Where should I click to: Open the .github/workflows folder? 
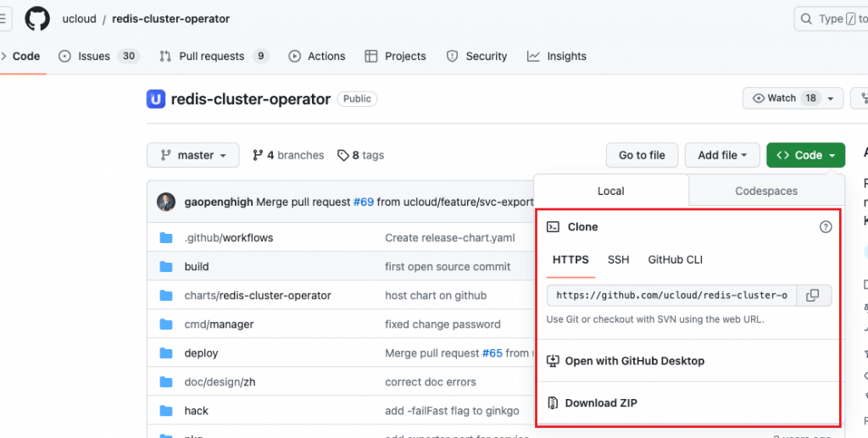[229, 238]
